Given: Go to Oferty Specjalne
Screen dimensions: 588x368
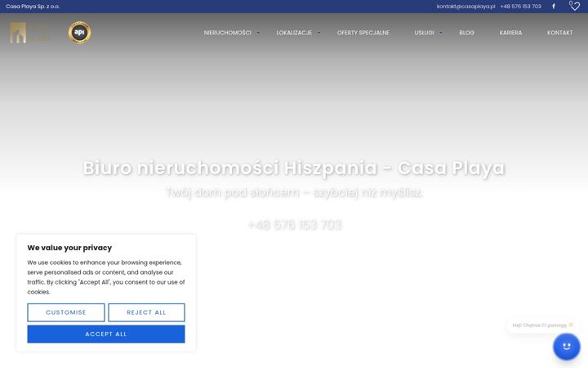Looking at the screenshot, I should click(363, 33).
